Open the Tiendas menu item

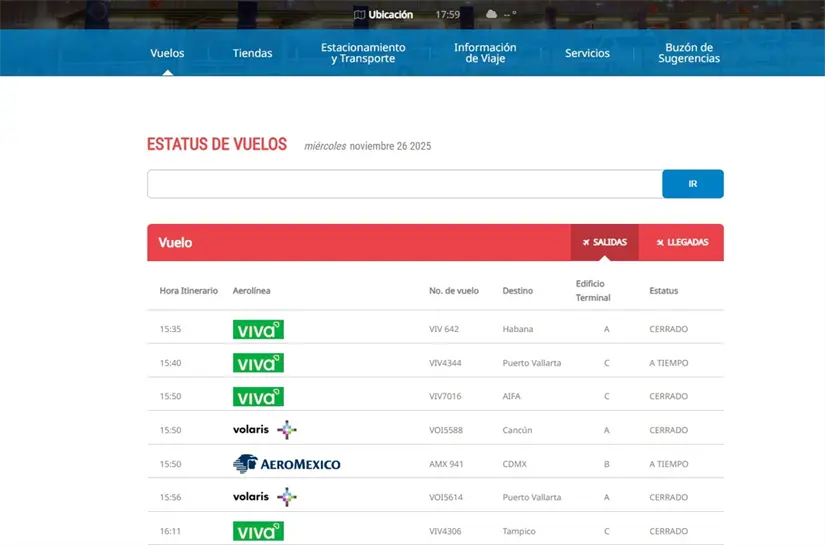(253, 53)
